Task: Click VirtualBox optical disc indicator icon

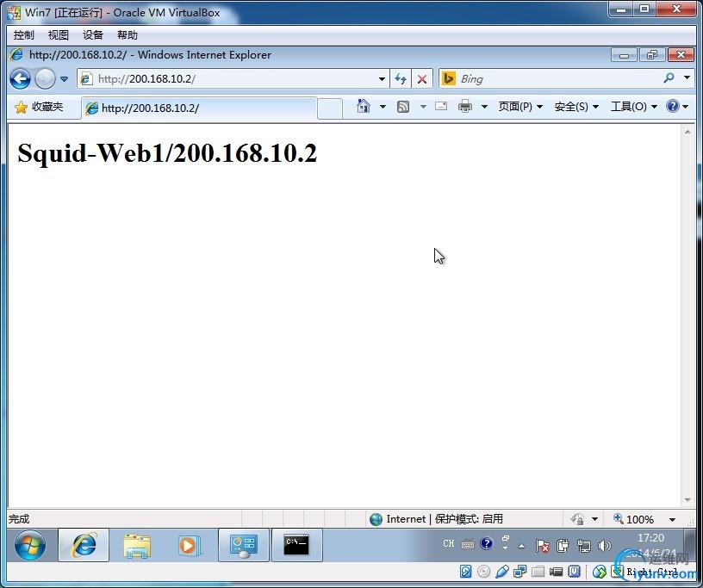Action: (484, 572)
